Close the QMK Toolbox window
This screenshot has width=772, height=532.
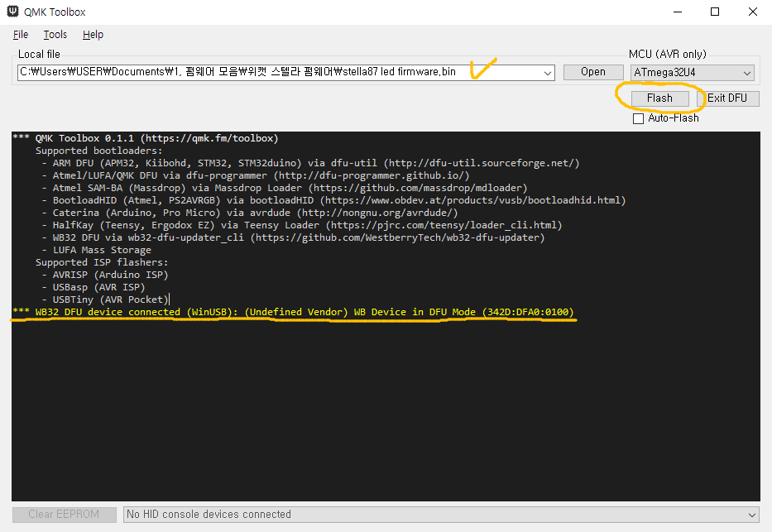[x=753, y=12]
